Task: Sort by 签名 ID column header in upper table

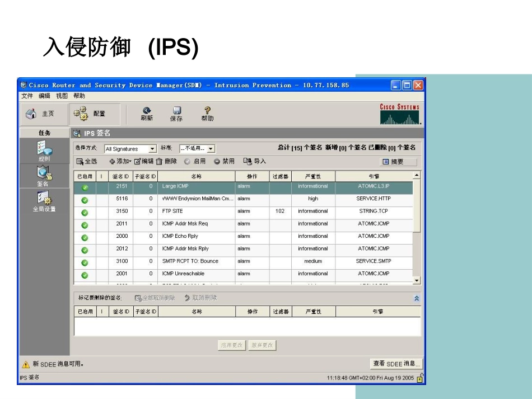Action: pyautogui.click(x=120, y=176)
